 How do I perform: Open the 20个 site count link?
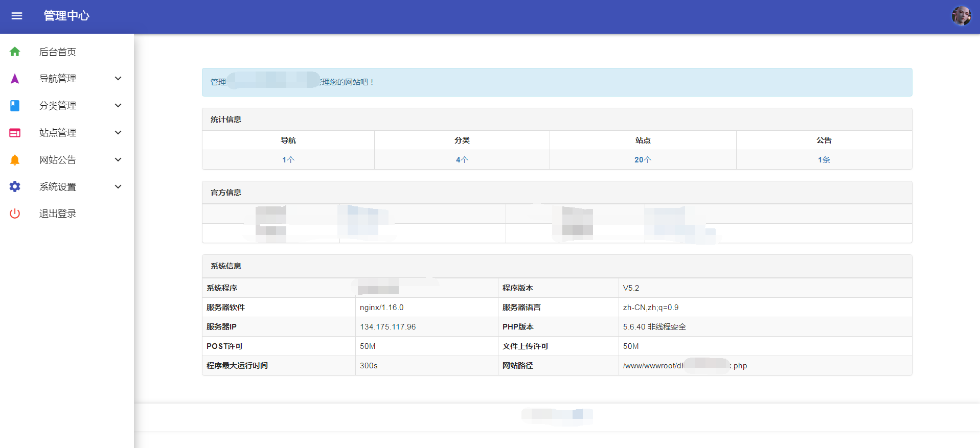[643, 160]
